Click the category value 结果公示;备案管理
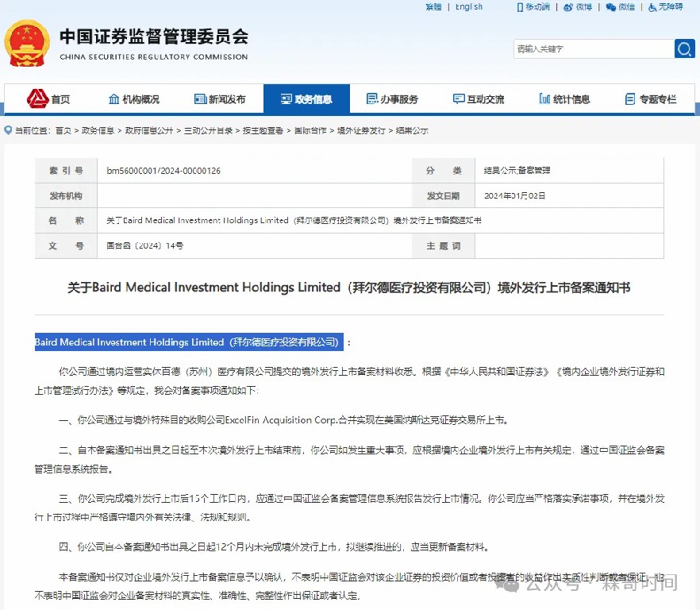Viewport: 700px width, 610px height. [517, 170]
